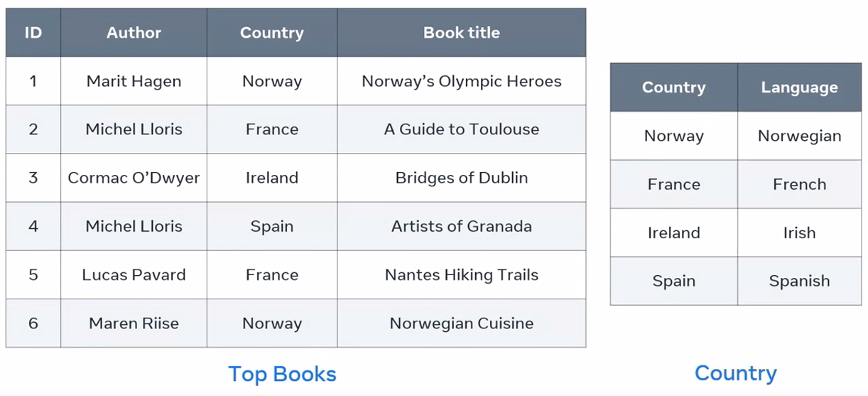Click the Norway's Olympic Heroes title
The image size is (868, 396).
[x=461, y=81]
